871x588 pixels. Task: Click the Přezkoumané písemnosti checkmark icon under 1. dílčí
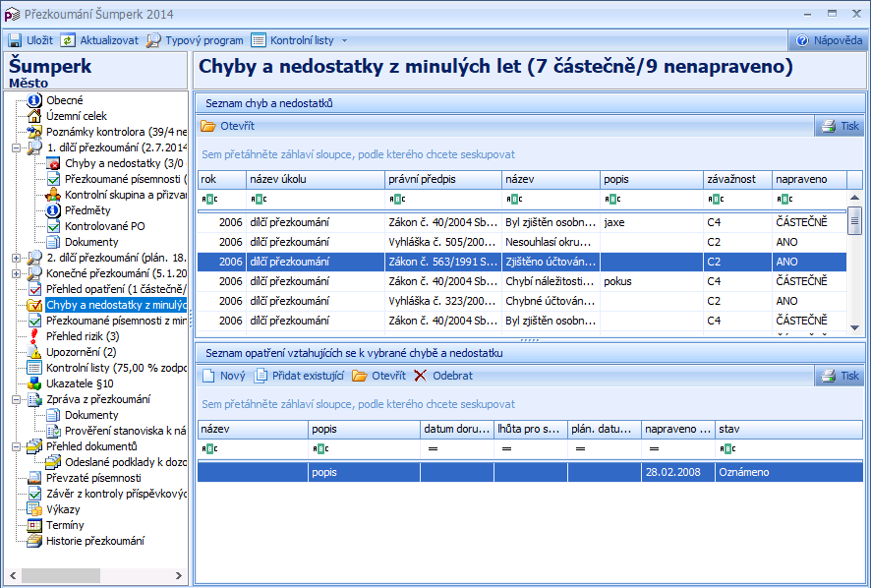(x=53, y=179)
